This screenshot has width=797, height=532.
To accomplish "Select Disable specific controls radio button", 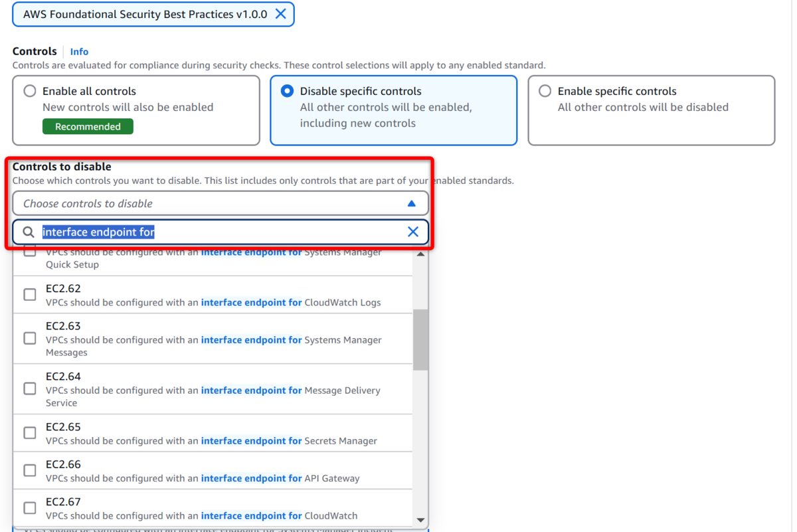I will [287, 91].
